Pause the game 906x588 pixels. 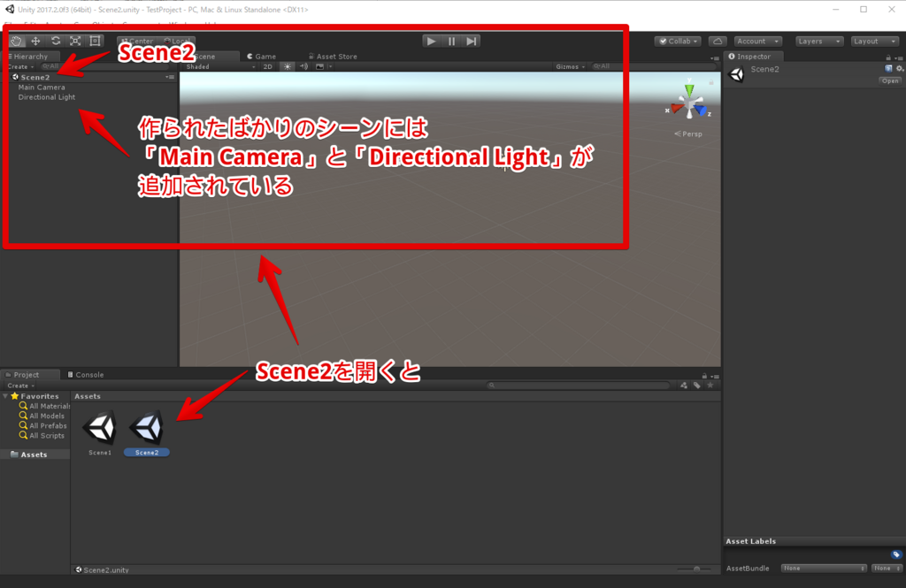452,41
